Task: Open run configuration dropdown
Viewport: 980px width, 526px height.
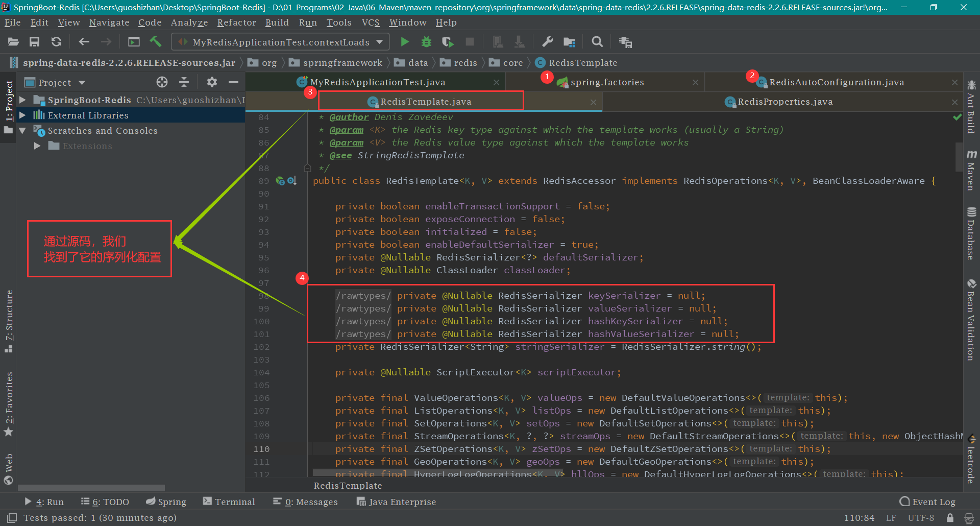Action: click(380, 42)
